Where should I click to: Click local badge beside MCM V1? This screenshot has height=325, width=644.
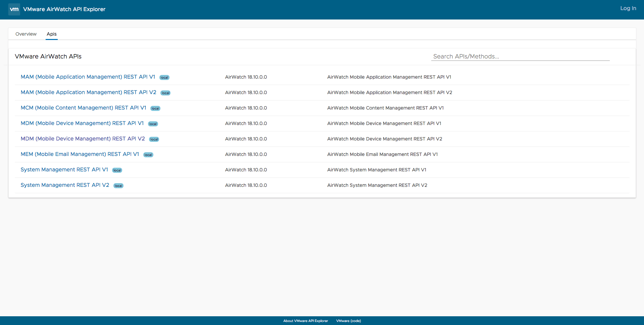155,109
